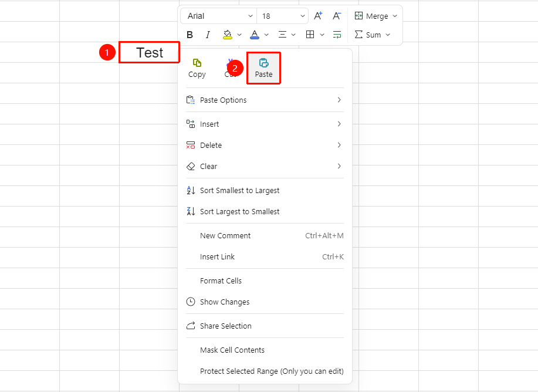Screen dimensions: 538x392
Task: Apply borders with the grid icon
Action: coord(310,35)
